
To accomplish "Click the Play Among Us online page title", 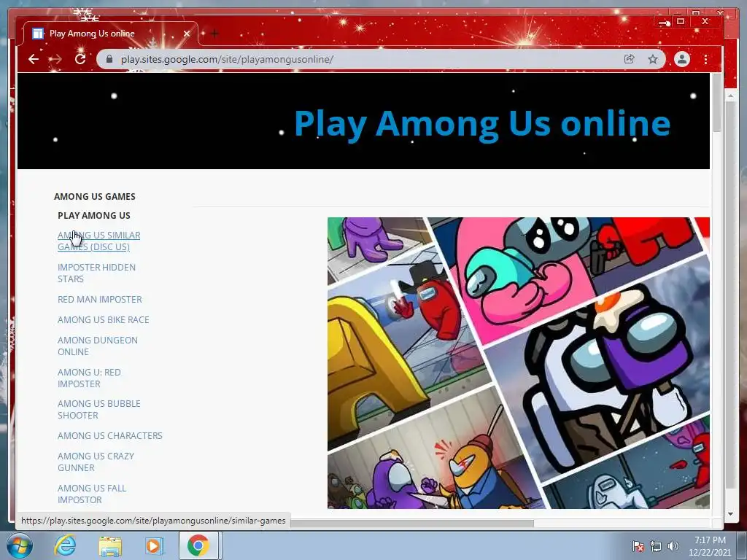I will (482, 122).
